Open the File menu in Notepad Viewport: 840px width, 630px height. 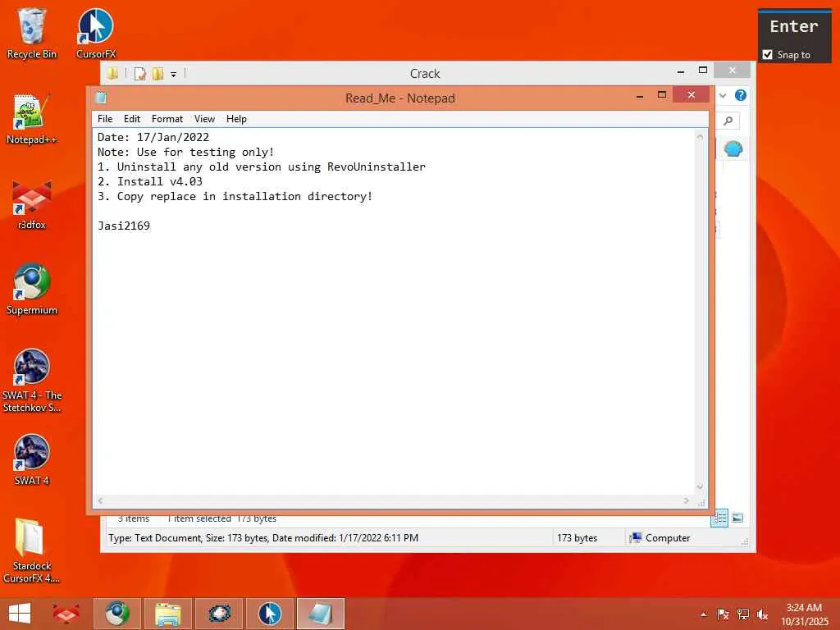click(105, 119)
